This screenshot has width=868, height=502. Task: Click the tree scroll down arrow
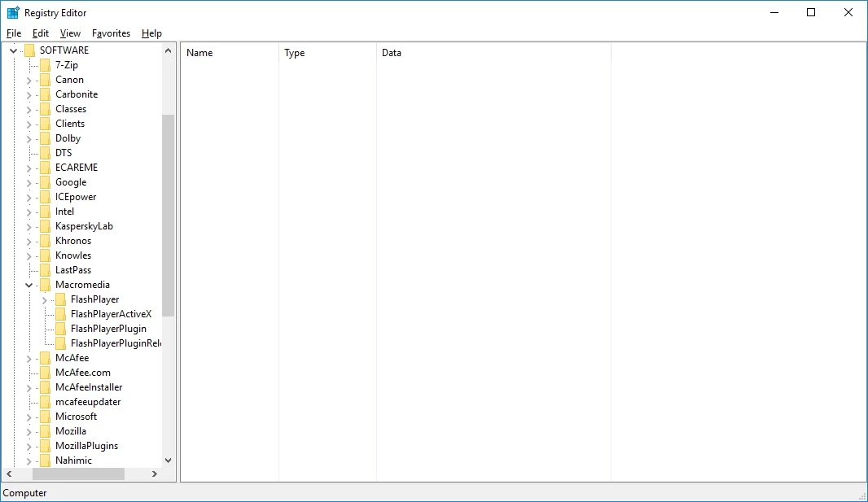coord(169,461)
